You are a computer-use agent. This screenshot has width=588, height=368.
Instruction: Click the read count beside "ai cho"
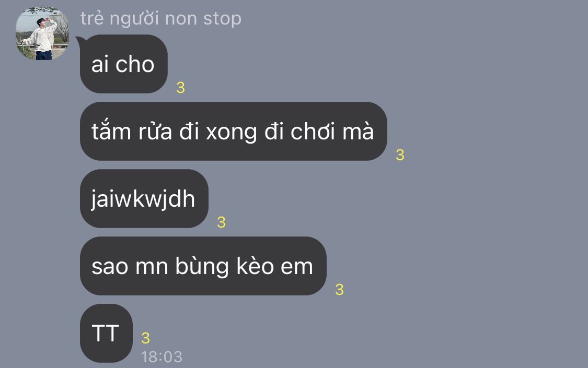pyautogui.click(x=180, y=88)
